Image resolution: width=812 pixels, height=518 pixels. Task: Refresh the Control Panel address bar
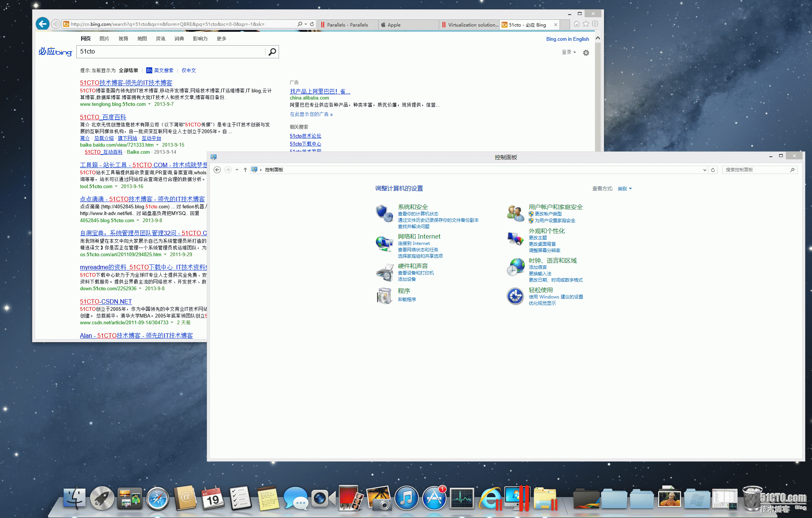tap(713, 170)
